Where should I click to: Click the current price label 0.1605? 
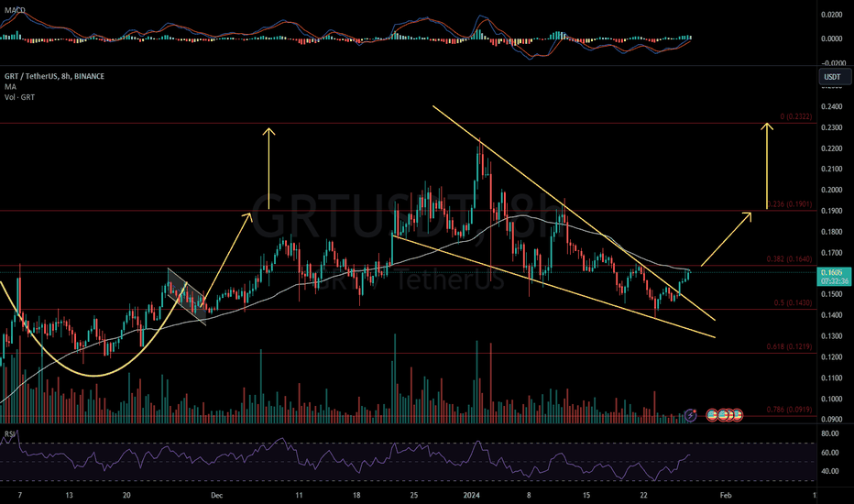pos(832,272)
